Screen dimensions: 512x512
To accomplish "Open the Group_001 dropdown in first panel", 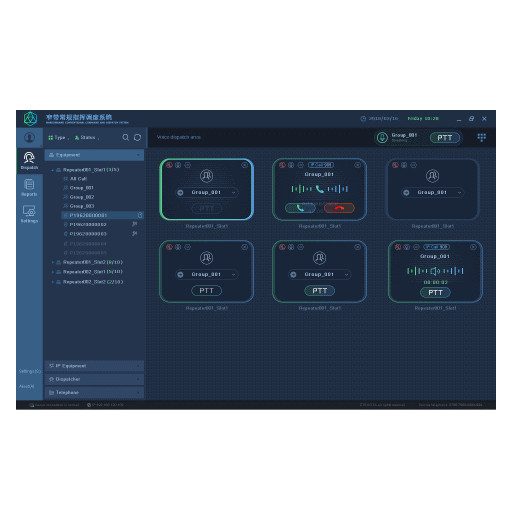I will point(207,192).
